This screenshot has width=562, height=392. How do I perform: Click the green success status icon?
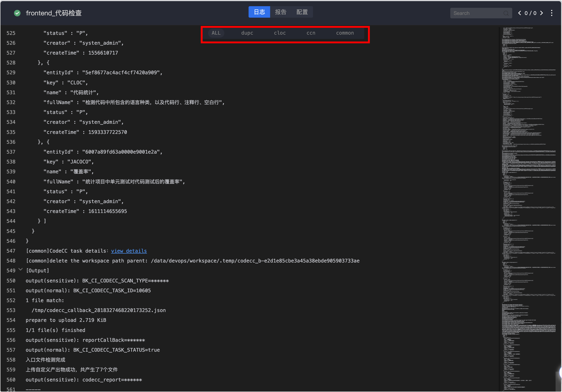point(17,13)
